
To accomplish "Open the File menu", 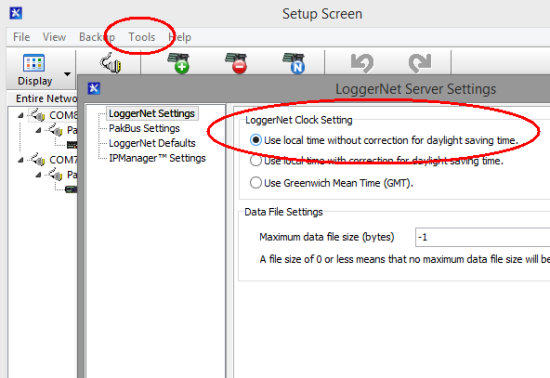I will click(21, 37).
